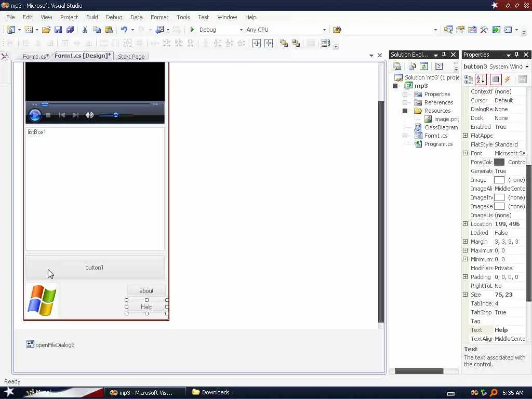Click the Save All toolbar icon
This screenshot has height=399, width=532.
(70, 30)
